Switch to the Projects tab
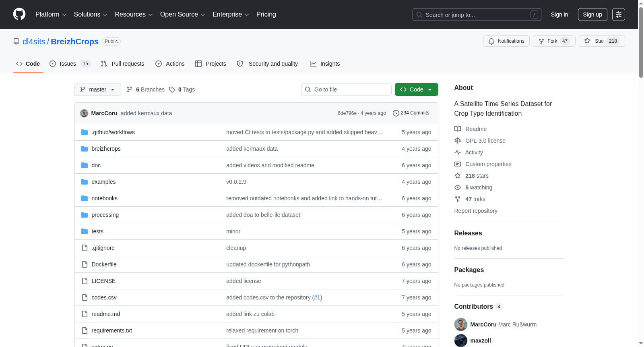 pos(211,64)
